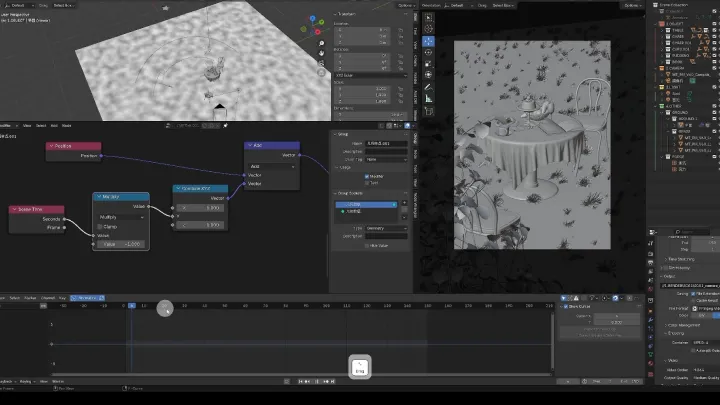Open the Scene properties tab icon
This screenshot has width=720, height=405.
[651, 281]
